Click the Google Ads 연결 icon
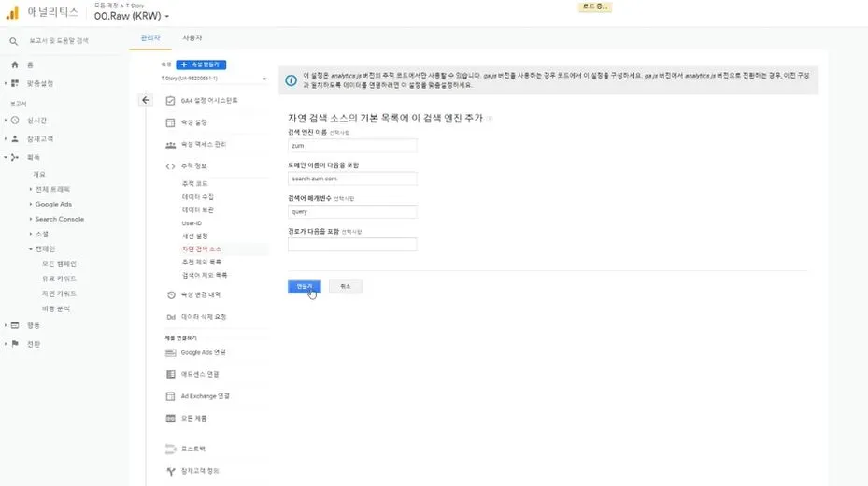Screen dimensions: 868x486 coord(170,352)
